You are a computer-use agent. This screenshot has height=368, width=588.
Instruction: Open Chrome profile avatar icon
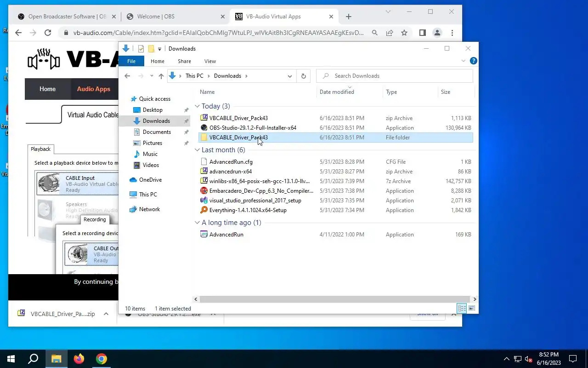[437, 33]
